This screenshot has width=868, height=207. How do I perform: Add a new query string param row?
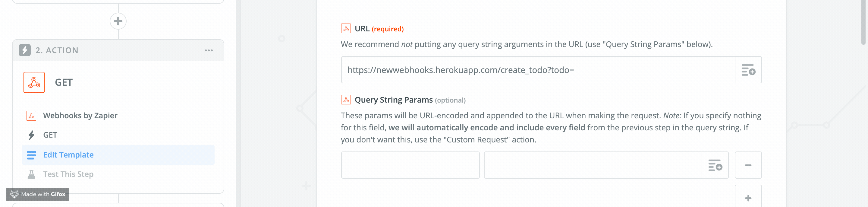[x=748, y=198]
